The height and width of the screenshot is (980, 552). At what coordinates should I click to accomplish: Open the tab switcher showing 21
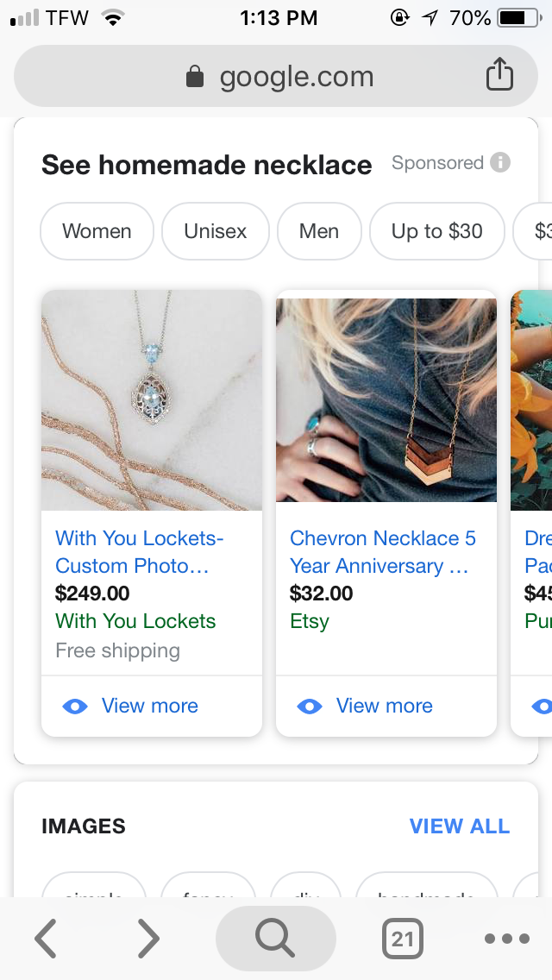(402, 939)
